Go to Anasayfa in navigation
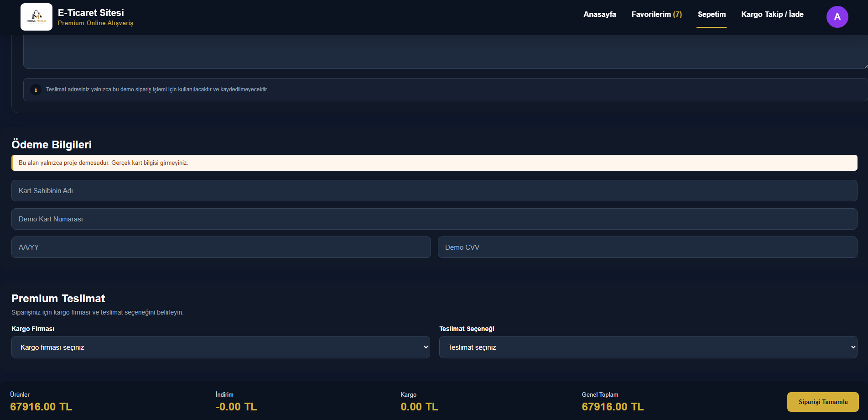This screenshot has height=420, width=868. [599, 14]
